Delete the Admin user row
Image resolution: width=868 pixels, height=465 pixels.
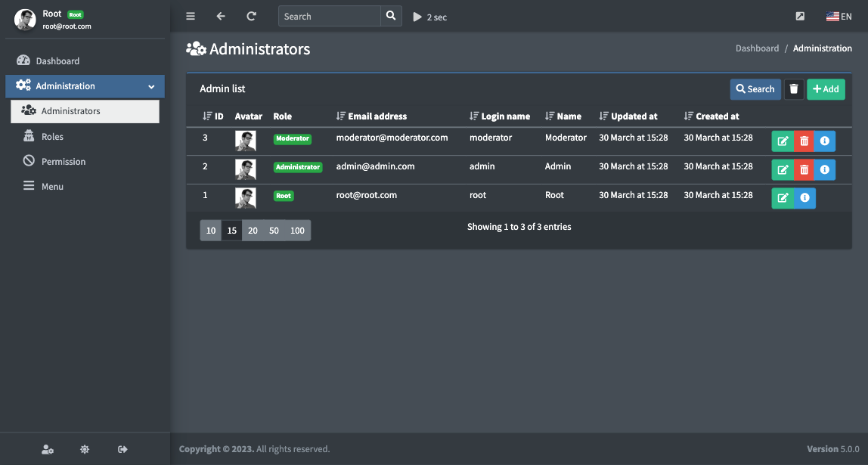(x=804, y=170)
